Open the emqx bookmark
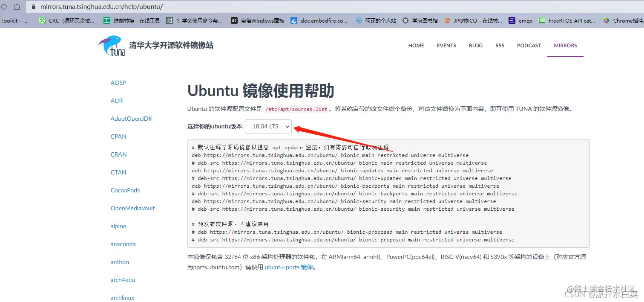The height and width of the screenshot is (302, 644). click(x=520, y=20)
